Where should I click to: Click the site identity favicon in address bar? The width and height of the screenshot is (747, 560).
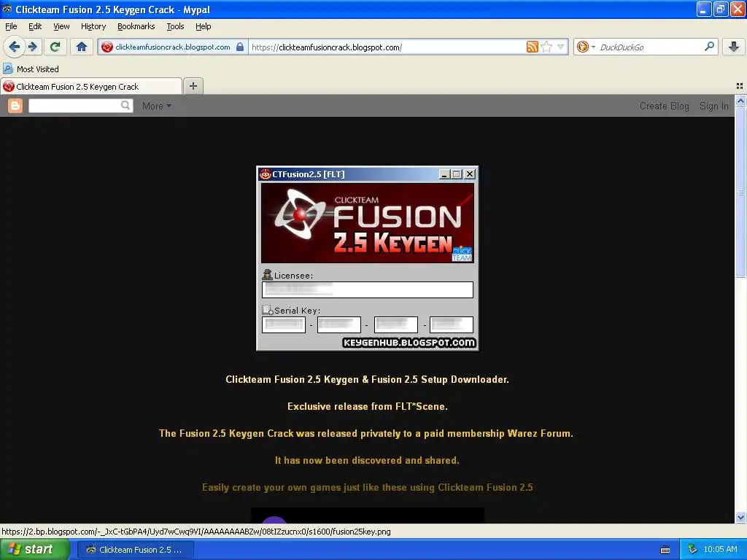point(107,47)
